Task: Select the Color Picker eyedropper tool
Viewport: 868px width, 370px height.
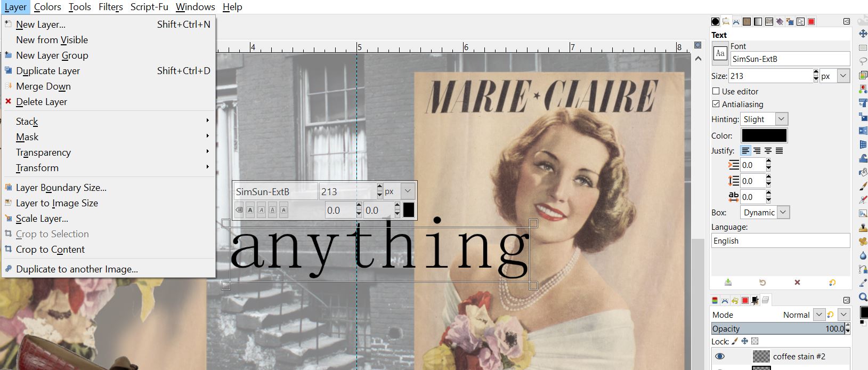Action: [863, 283]
